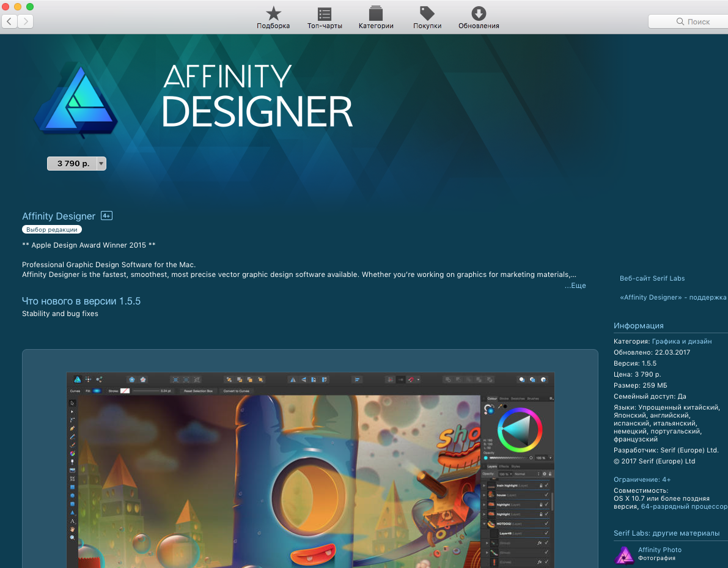
Task: Click the Affinity Photo app icon
Action: click(624, 555)
